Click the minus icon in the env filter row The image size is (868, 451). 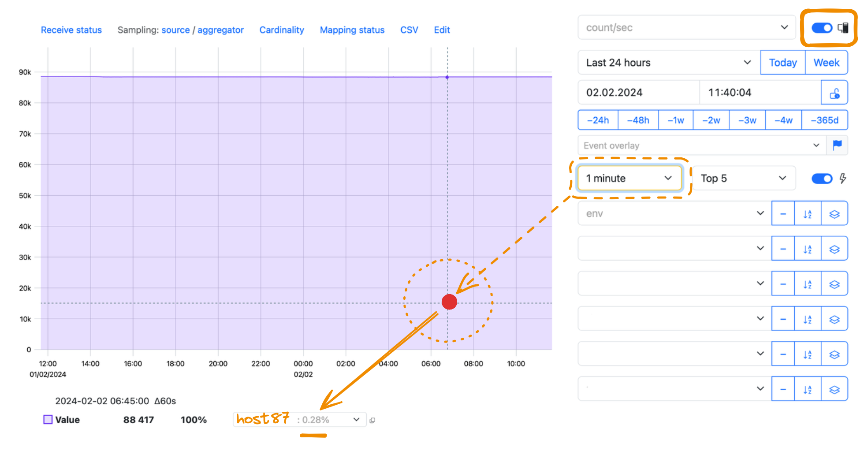(x=783, y=214)
